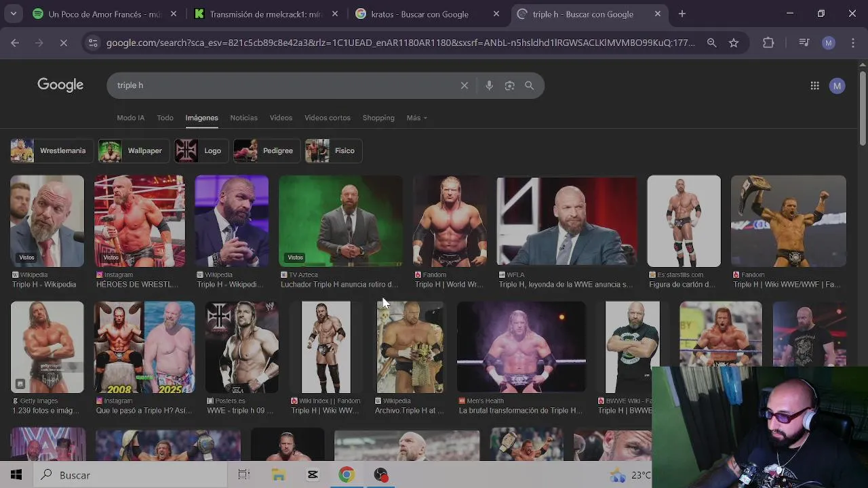Open the WFLA Triple H leyenda image
Screen dimensions: 868x488
tap(566, 221)
